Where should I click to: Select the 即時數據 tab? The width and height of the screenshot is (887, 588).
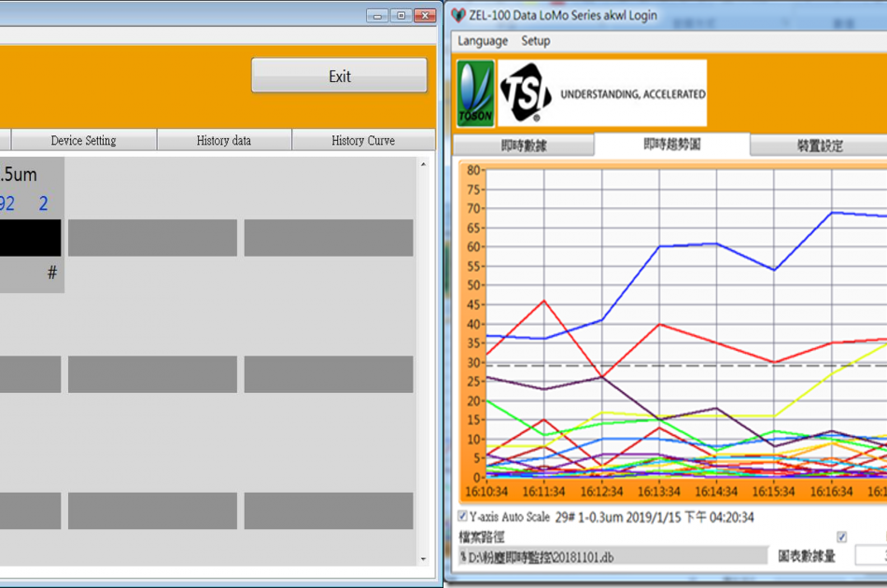tap(523, 146)
